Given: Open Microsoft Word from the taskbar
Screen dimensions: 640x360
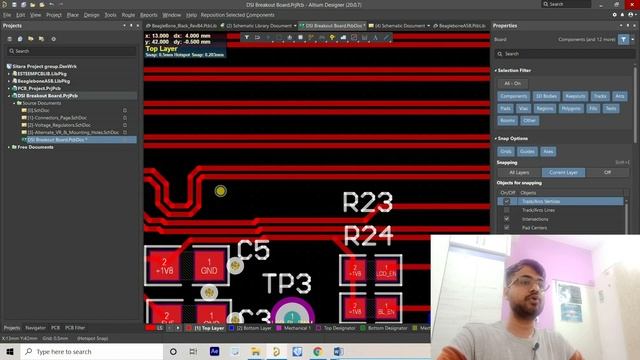Looking at the screenshot, I should (x=338, y=351).
